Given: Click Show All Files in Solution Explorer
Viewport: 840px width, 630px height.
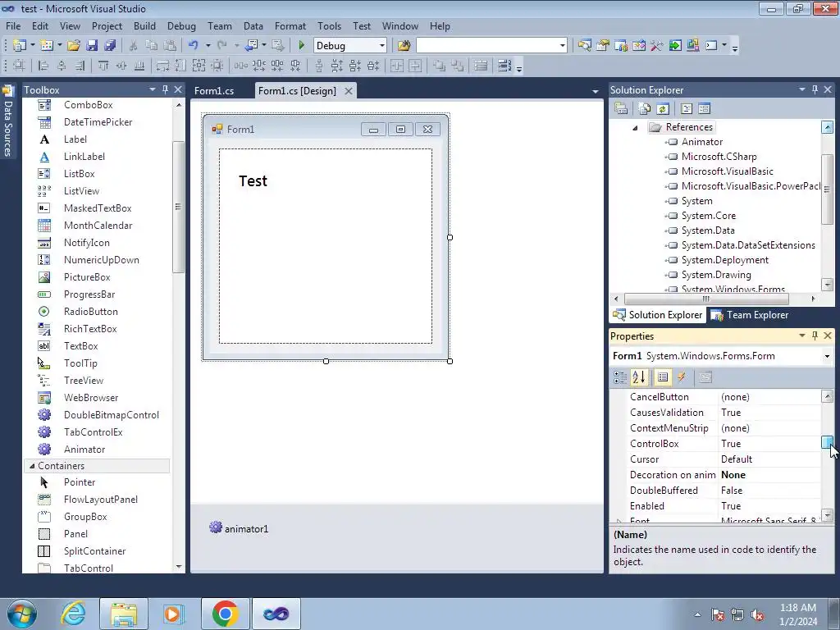Looking at the screenshot, I should point(645,109).
